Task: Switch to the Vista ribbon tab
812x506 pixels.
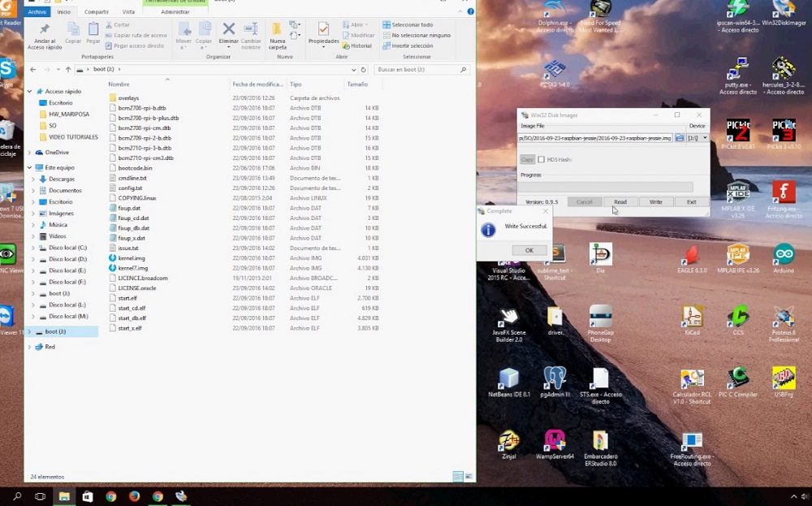Action: point(128,12)
